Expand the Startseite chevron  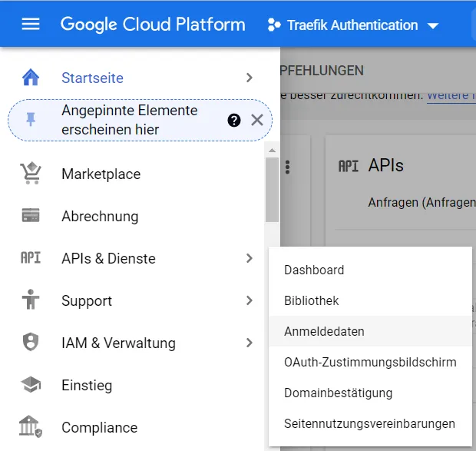[x=250, y=78]
